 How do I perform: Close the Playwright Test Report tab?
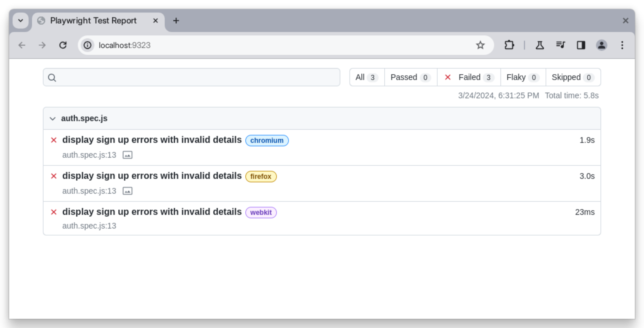pyautogui.click(x=155, y=21)
